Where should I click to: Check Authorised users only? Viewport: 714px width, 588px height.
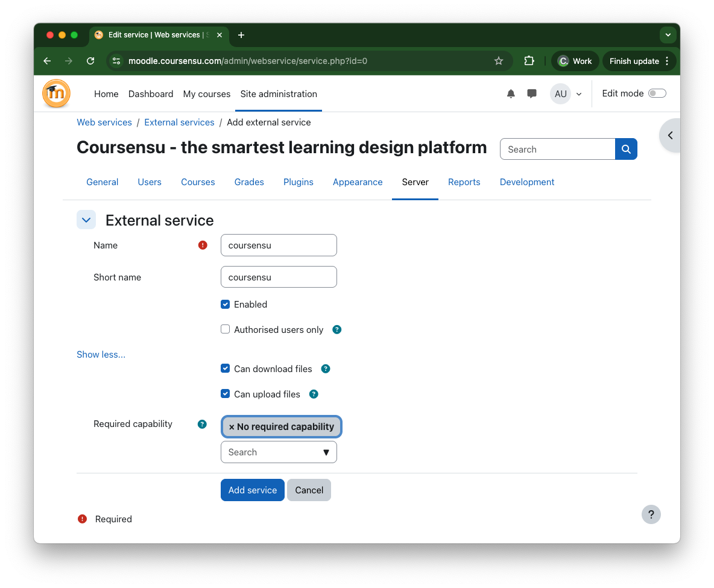pos(226,329)
